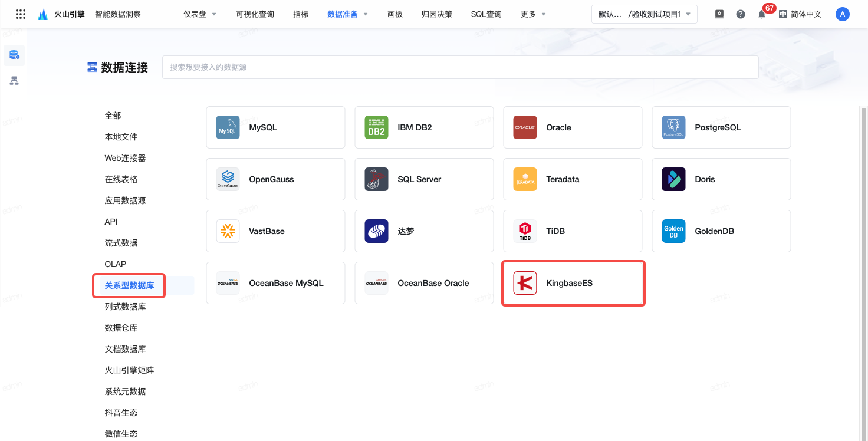This screenshot has height=441, width=868.
Task: Click the Doris icon
Action: pyautogui.click(x=673, y=179)
